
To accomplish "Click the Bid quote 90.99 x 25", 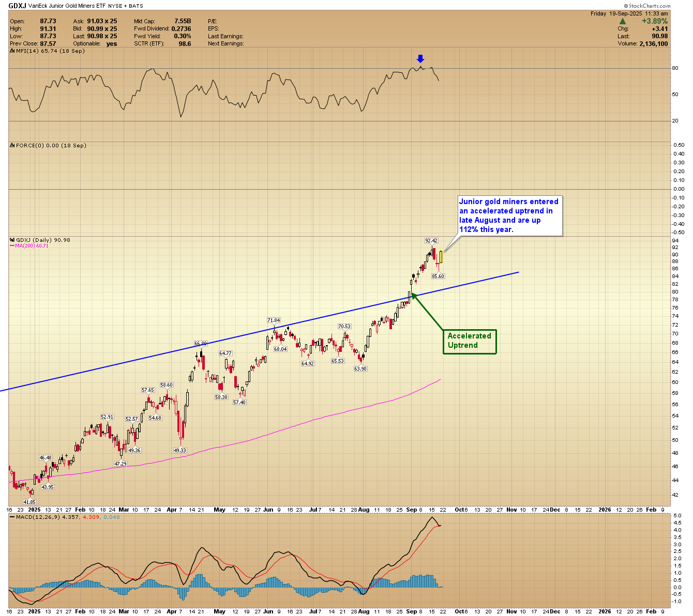I will tap(102, 29).
